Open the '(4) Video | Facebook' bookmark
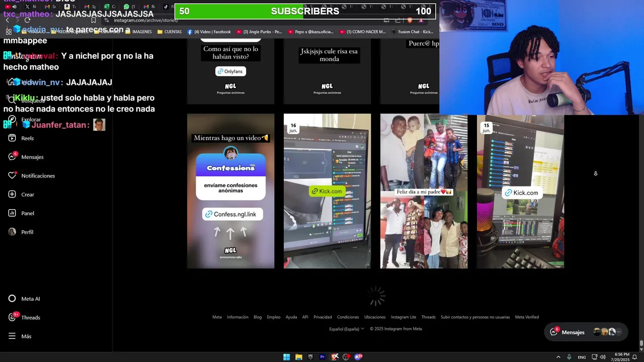Screen dimensions: 644x362 pyautogui.click(x=209, y=32)
